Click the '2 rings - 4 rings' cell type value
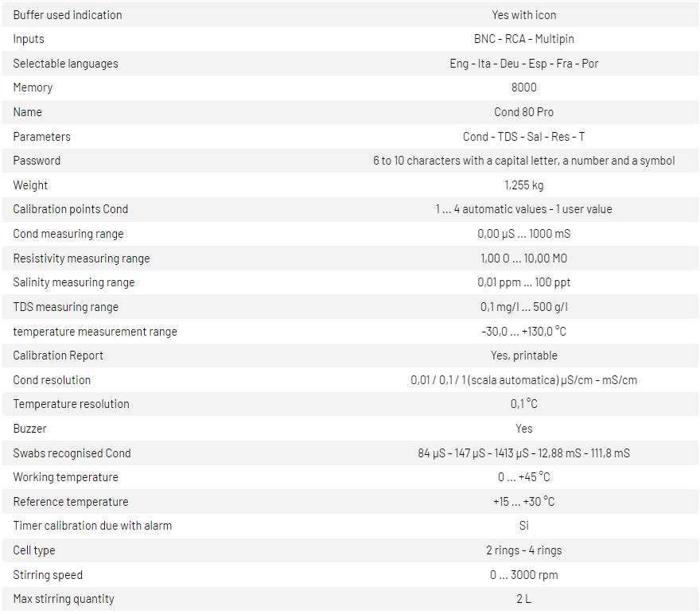Screen dimensions: 700x614 tap(523, 550)
